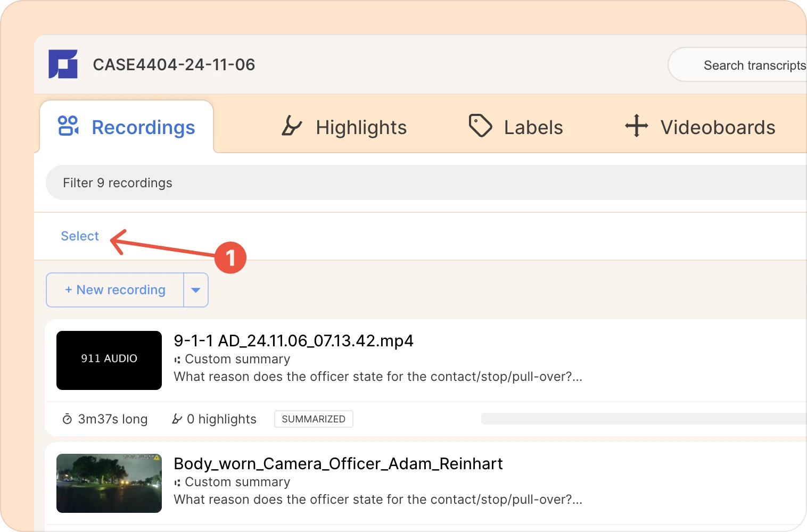The image size is (807, 532).
Task: Click custom summary icon under Body_worn_Camera recording
Action: point(177,483)
